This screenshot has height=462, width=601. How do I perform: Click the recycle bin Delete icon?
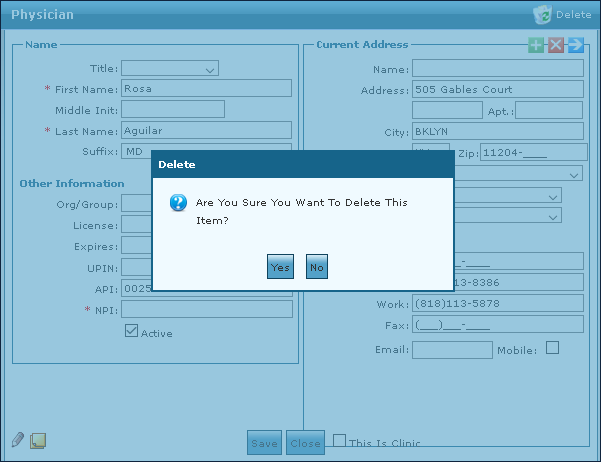543,14
